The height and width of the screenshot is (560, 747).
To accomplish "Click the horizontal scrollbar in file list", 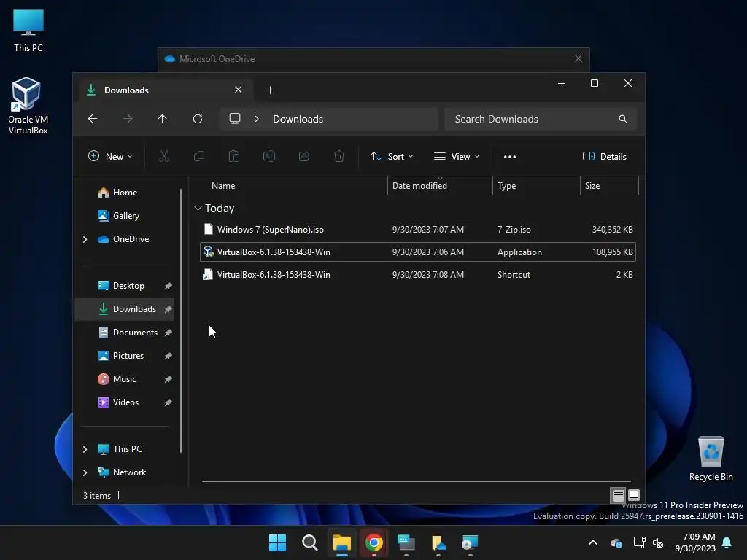I will coord(417,481).
